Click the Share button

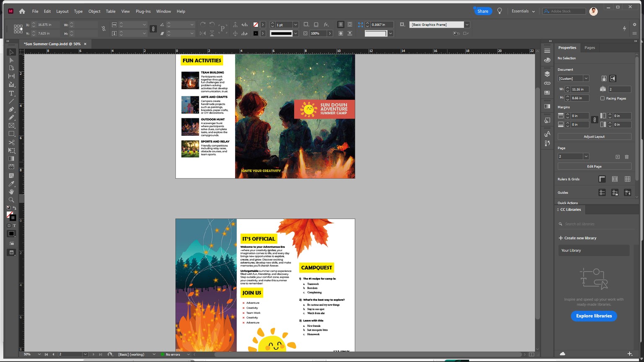point(483,11)
